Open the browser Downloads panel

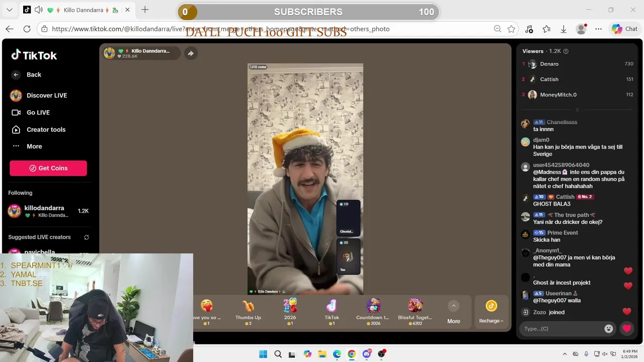point(563,29)
